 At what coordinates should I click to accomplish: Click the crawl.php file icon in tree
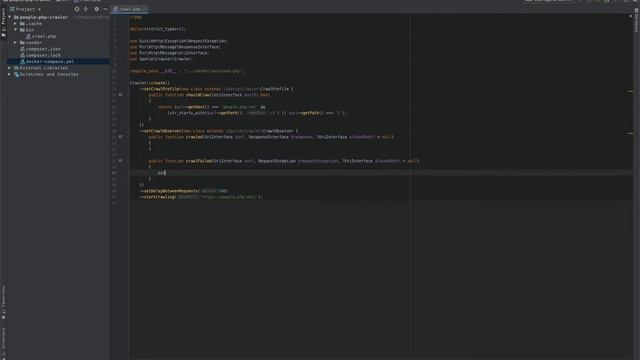pos(29,36)
